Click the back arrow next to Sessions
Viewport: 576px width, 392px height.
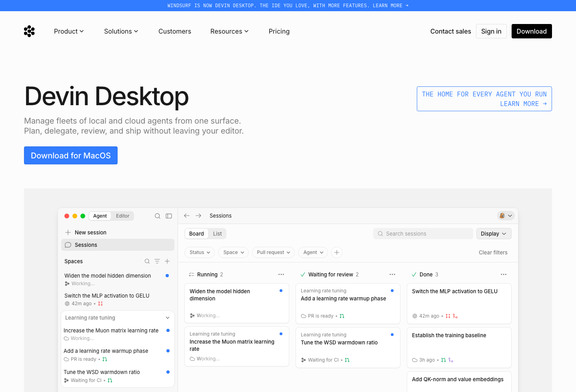click(187, 216)
